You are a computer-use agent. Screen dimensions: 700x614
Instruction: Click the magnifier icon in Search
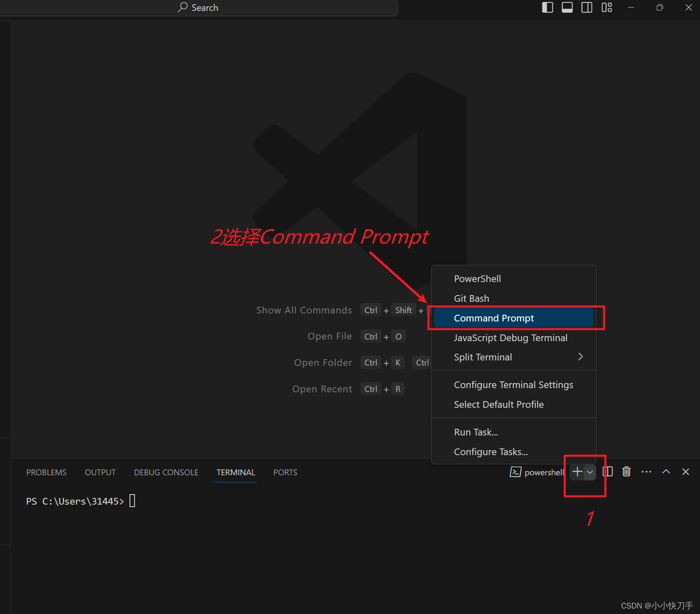[x=182, y=7]
